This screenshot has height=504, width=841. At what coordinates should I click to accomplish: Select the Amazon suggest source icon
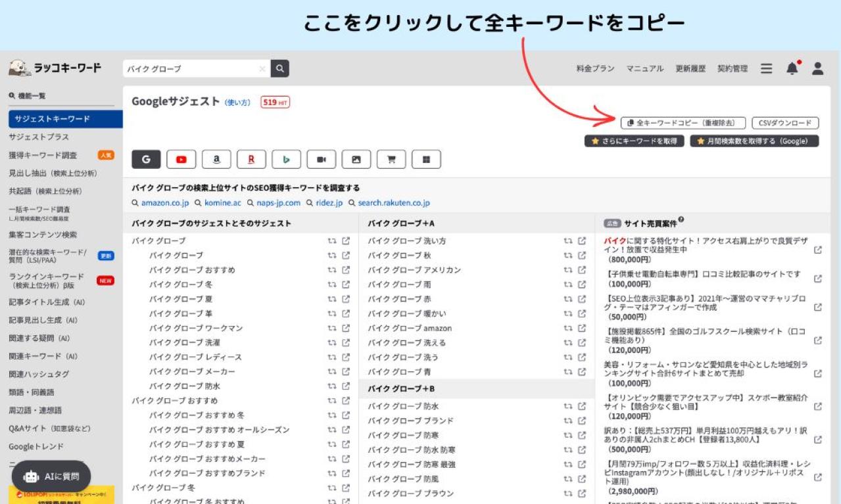click(216, 159)
